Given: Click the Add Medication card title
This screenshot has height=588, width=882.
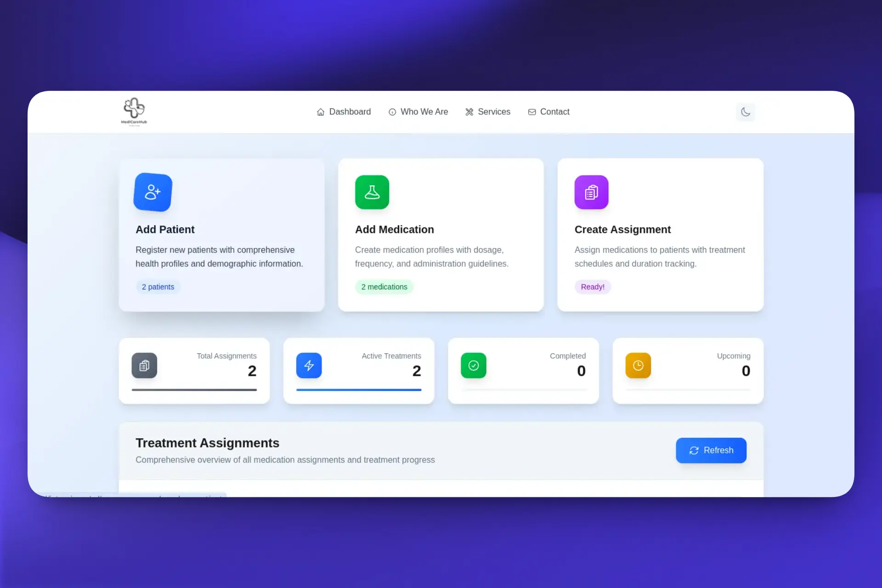Looking at the screenshot, I should 394,229.
